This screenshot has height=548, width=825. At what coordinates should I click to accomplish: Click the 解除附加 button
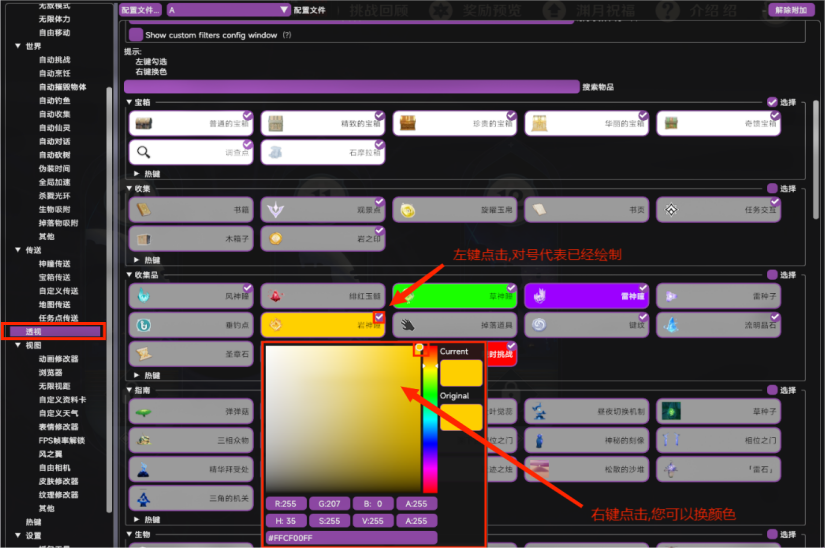tap(790, 10)
